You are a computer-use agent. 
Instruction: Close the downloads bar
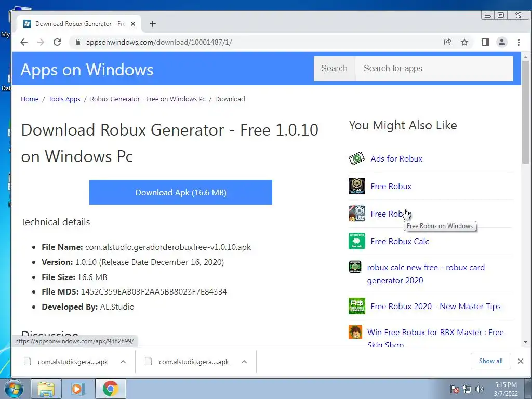click(x=521, y=361)
